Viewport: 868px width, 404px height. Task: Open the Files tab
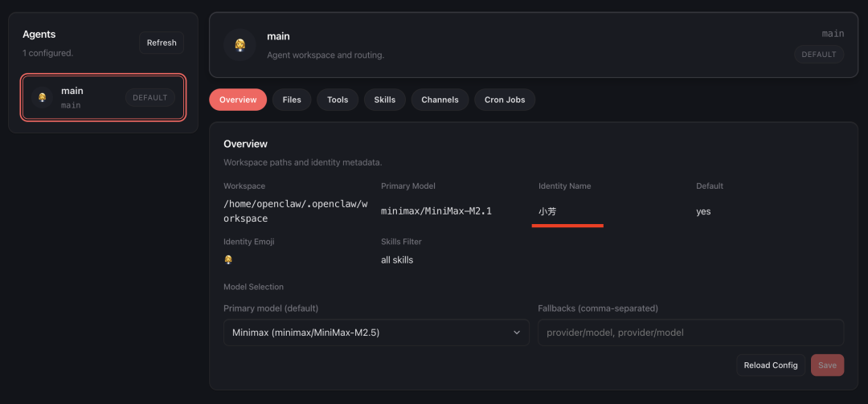(x=292, y=100)
